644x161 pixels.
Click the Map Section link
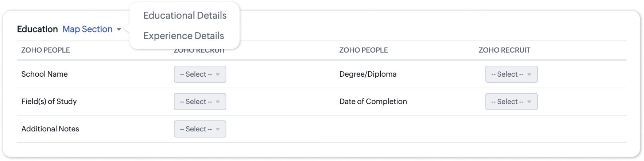(x=88, y=29)
